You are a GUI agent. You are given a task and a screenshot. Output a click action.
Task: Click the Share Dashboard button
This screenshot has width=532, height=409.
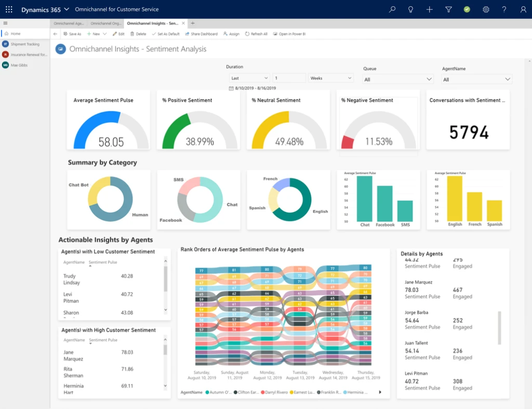201,33
